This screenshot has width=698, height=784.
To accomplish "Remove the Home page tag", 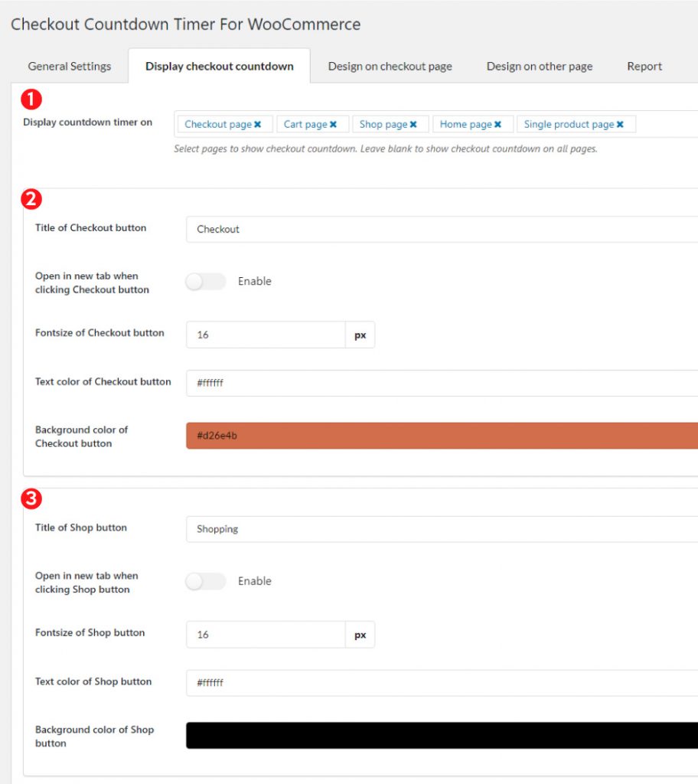I will pyautogui.click(x=498, y=123).
